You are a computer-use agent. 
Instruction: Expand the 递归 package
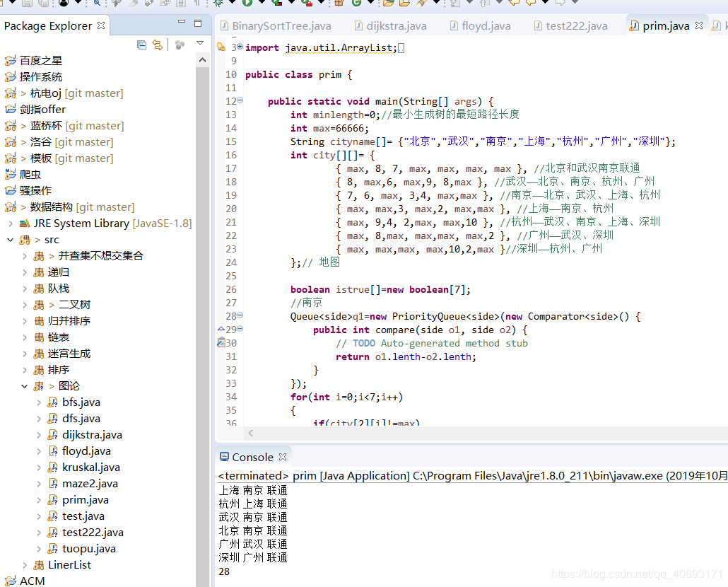(25, 272)
